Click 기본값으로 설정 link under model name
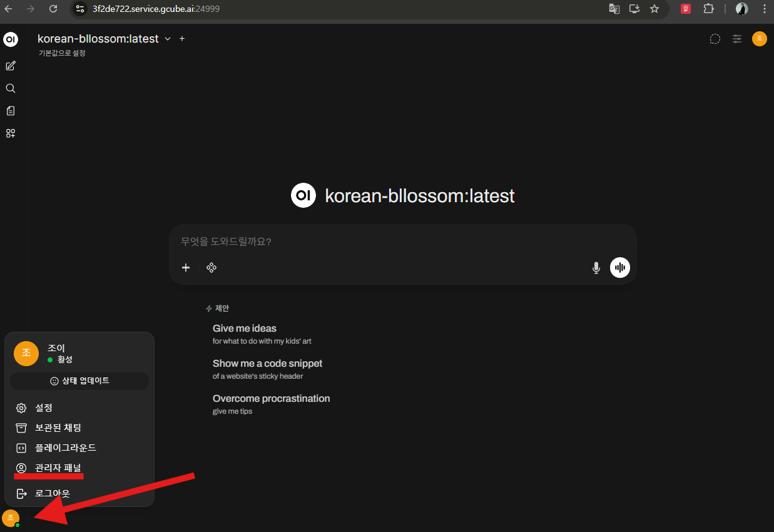Image resolution: width=774 pixels, height=532 pixels. [x=62, y=53]
